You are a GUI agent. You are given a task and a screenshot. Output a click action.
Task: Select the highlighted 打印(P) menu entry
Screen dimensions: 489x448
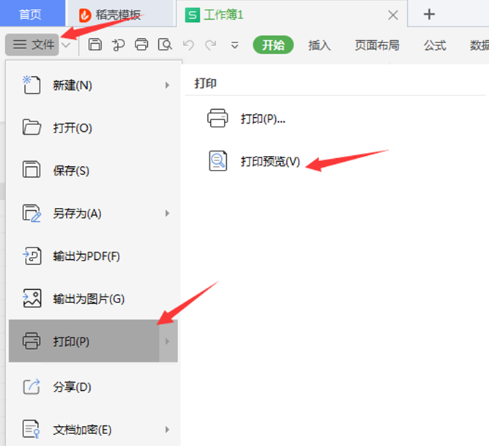tap(93, 341)
